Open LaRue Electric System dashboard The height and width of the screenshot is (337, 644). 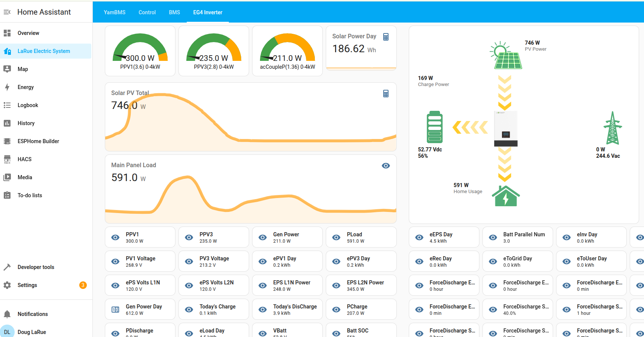46,51
